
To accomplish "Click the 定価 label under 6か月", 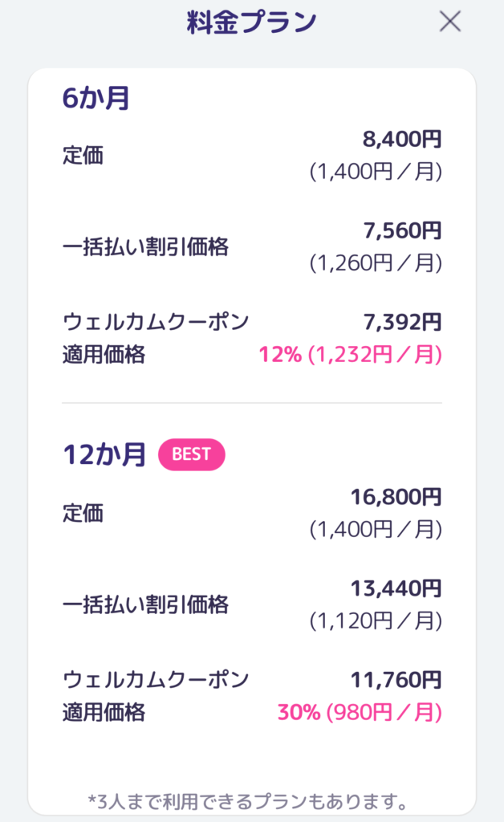I will click(x=83, y=156).
